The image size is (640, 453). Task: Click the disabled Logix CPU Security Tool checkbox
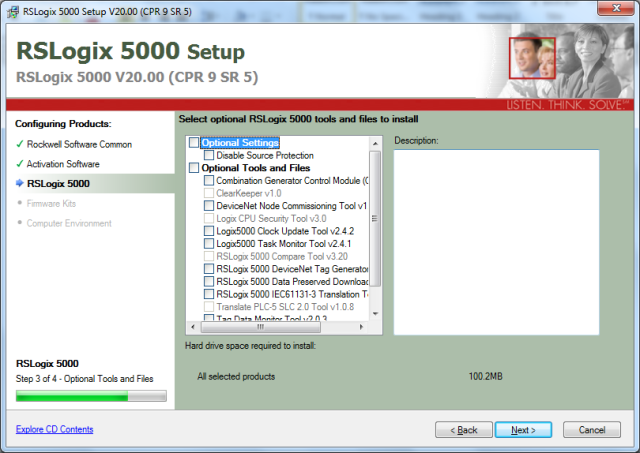pyautogui.click(x=209, y=218)
